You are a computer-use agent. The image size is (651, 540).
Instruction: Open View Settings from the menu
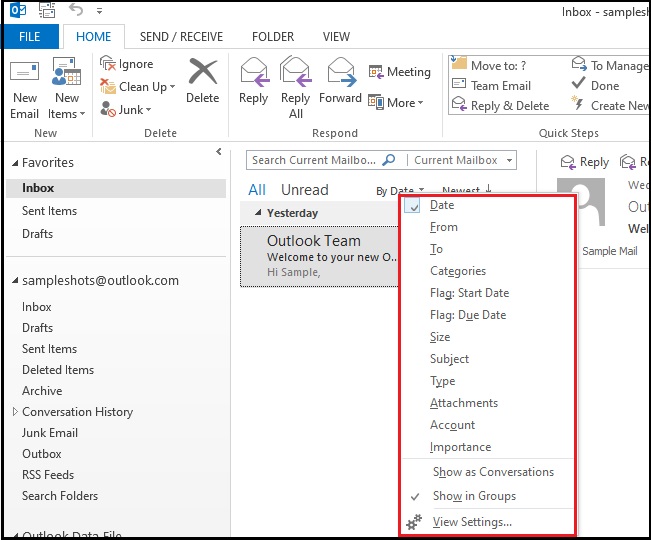471,522
